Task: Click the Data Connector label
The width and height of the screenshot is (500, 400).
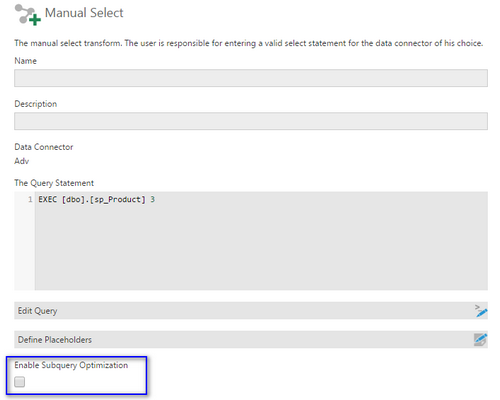Action: 44,147
